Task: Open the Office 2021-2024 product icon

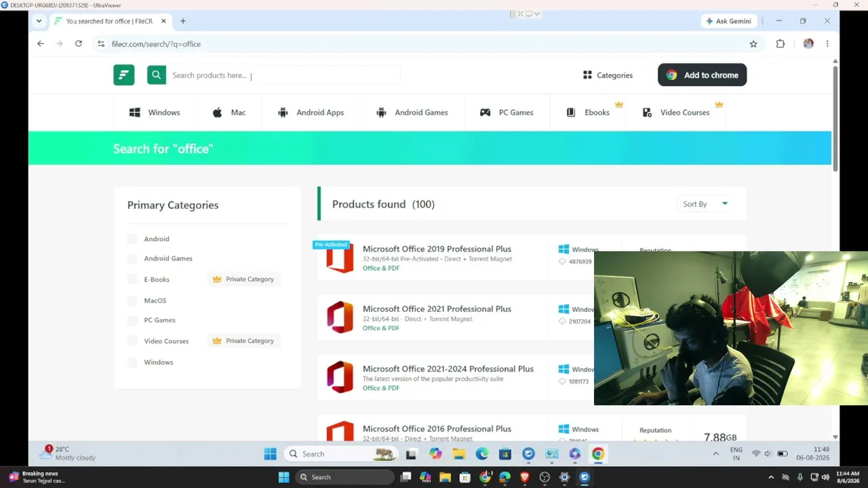Action: click(x=340, y=378)
